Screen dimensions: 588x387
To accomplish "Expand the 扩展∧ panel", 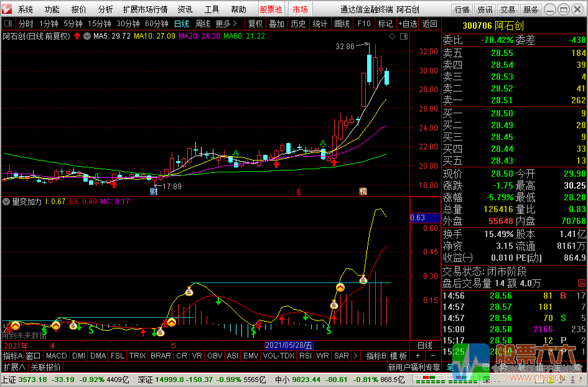I will (14, 366).
